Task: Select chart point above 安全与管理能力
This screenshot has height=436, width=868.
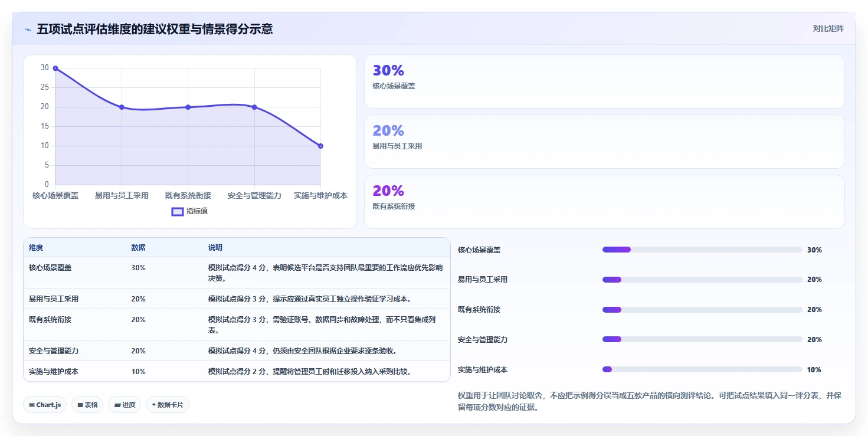Action: pos(254,107)
